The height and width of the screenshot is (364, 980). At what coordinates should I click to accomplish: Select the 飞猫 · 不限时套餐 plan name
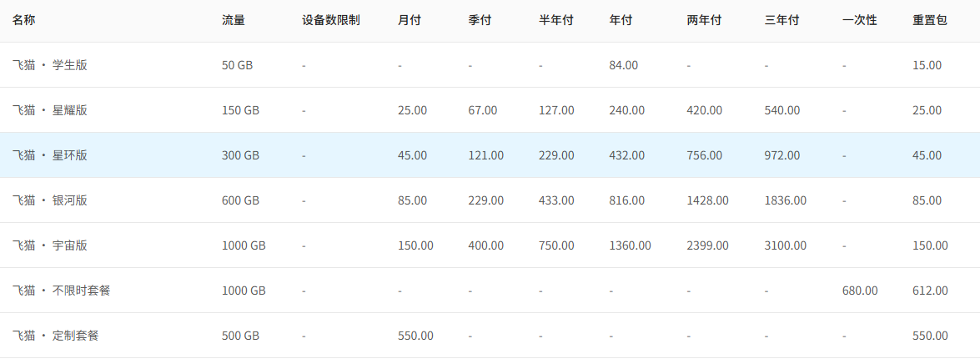tap(61, 291)
